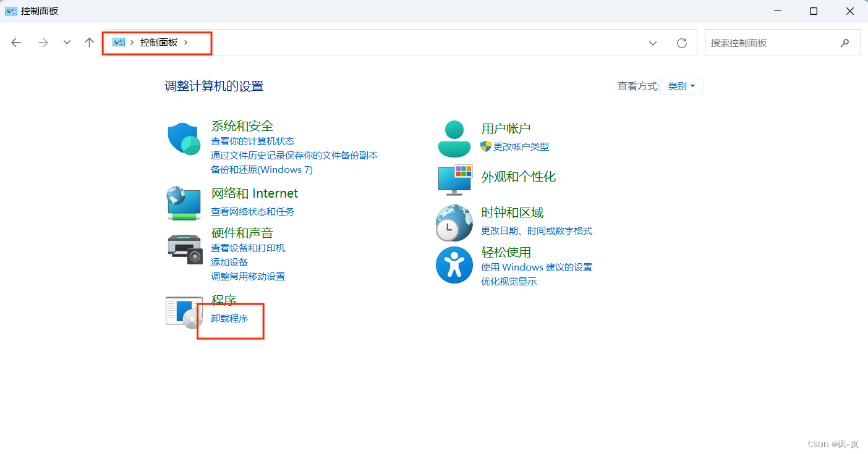This screenshot has height=454, width=868.
Task: Open 用户帐户 category heading
Action: [x=506, y=128]
